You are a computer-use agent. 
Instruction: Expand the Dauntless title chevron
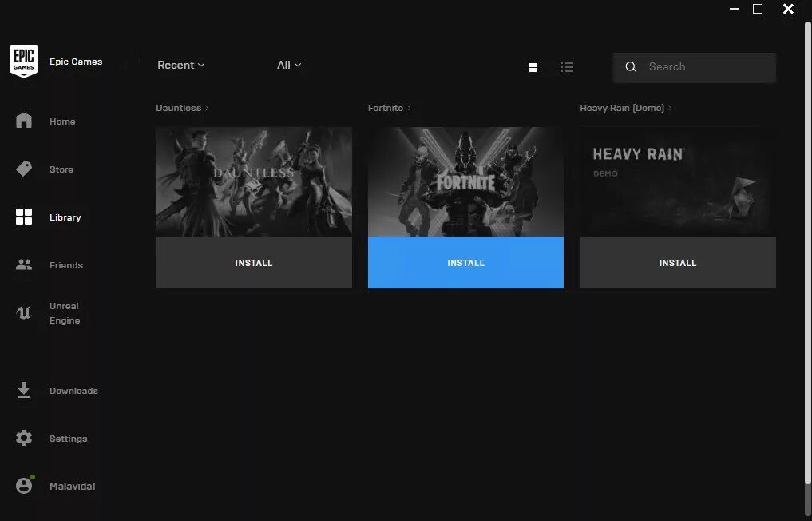(207, 109)
